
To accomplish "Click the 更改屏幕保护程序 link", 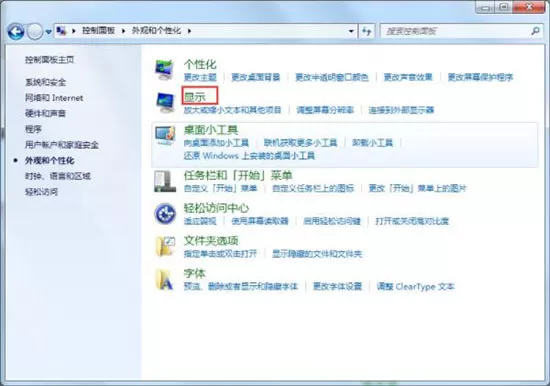I will [x=481, y=77].
